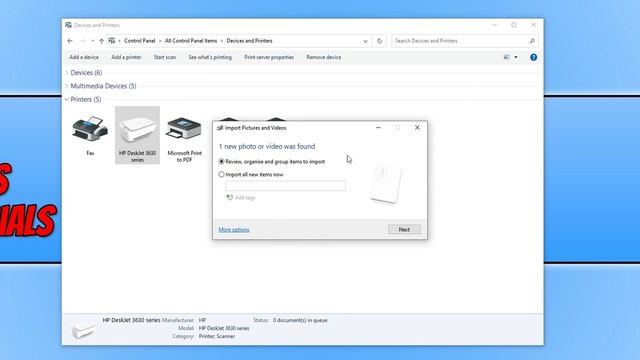Click the address bar location icon
640x360 pixels.
(111, 41)
